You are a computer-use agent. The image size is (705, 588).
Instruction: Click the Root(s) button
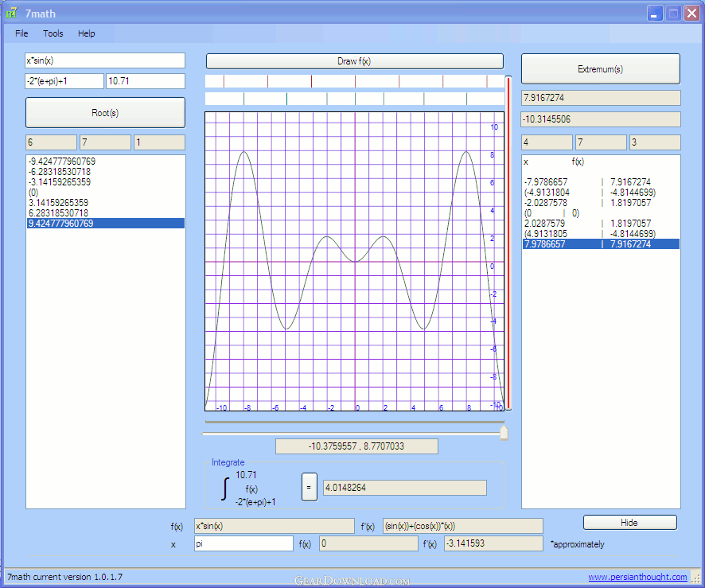point(105,113)
